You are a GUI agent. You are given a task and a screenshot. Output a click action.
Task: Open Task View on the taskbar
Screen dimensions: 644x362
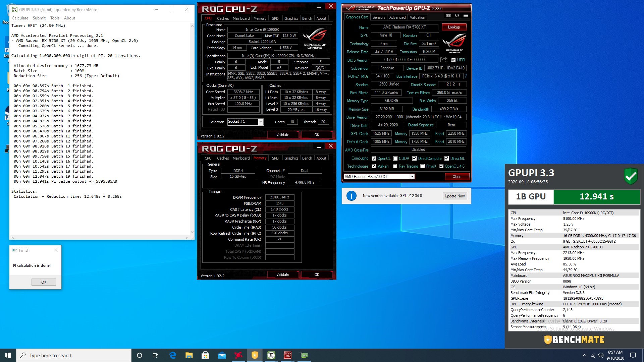coord(156,355)
